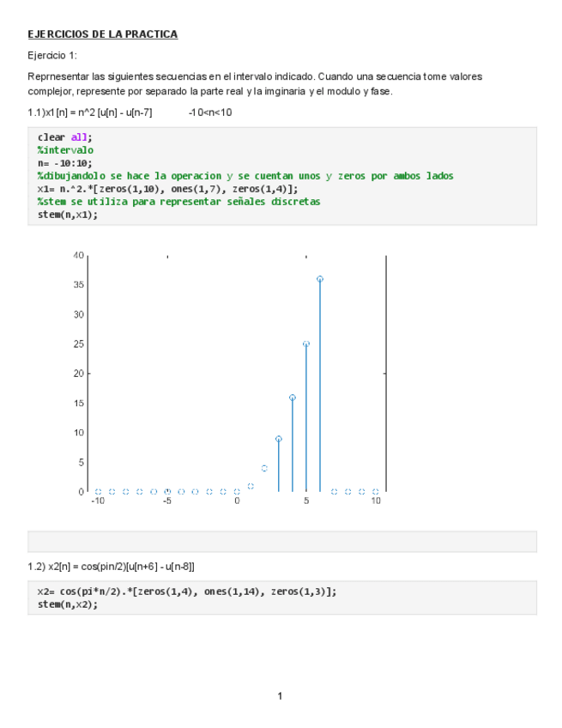Screen dimensions: 562x728
Task: Click the '%intervalo' comment line
Action: coord(65,150)
